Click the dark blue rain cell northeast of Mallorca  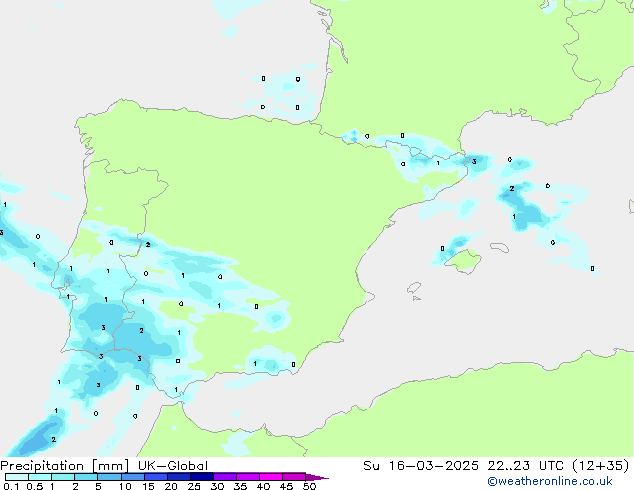point(527,211)
